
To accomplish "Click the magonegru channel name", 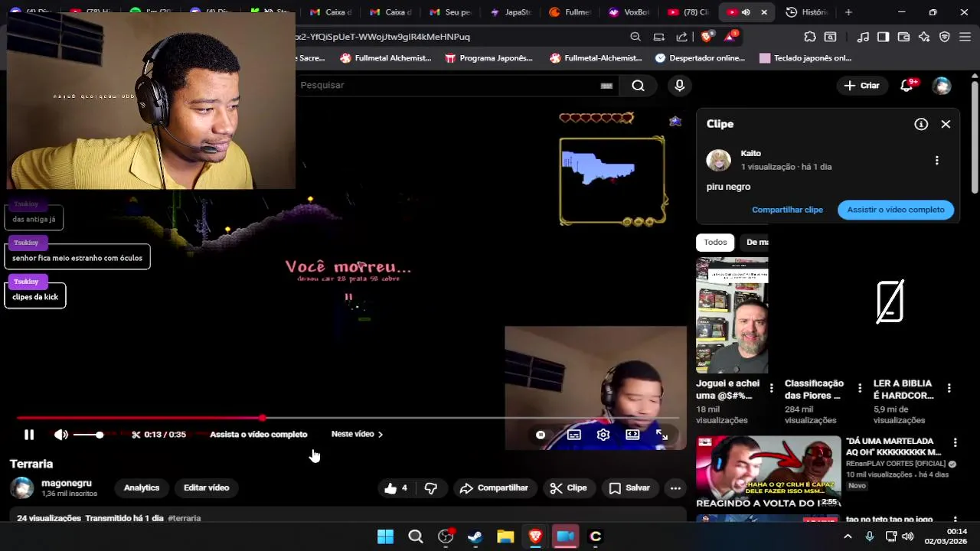I will click(x=67, y=483).
